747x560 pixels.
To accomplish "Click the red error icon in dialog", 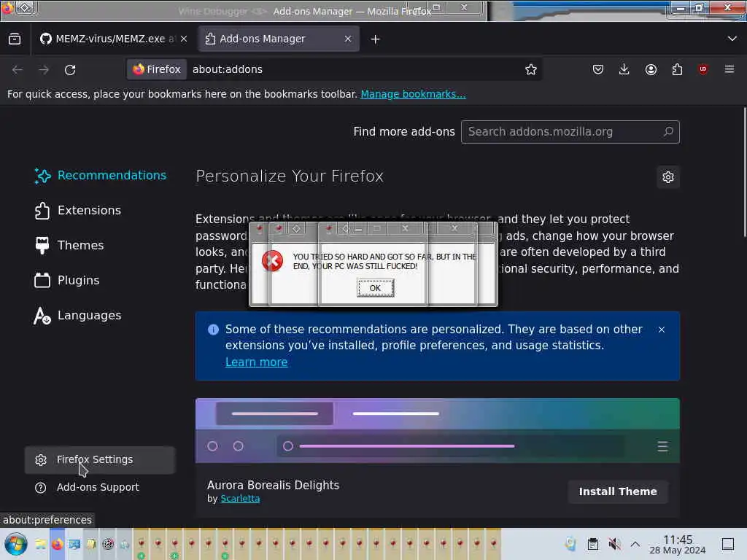I will [x=272, y=261].
